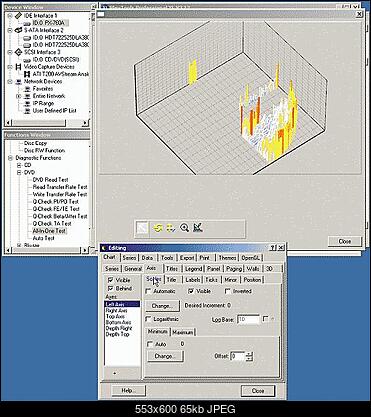The height and width of the screenshot is (417, 371).
Task: Click the IDE Interface 1 icon
Action: (x=18, y=16)
